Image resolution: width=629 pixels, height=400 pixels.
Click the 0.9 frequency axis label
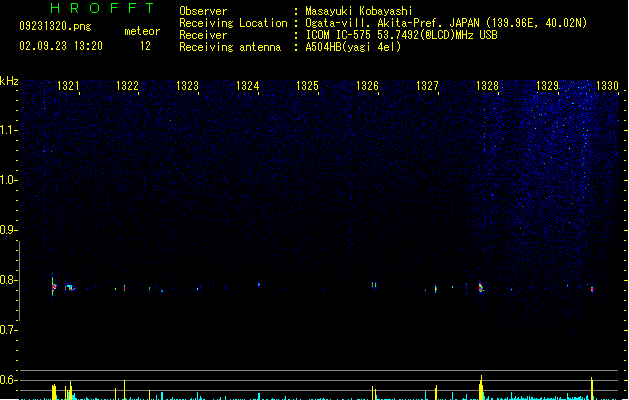click(8, 230)
